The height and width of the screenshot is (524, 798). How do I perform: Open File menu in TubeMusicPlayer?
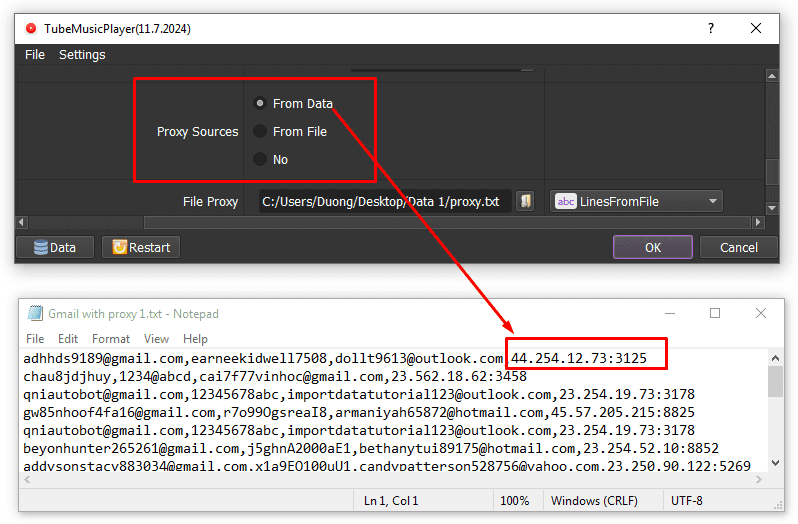point(35,54)
